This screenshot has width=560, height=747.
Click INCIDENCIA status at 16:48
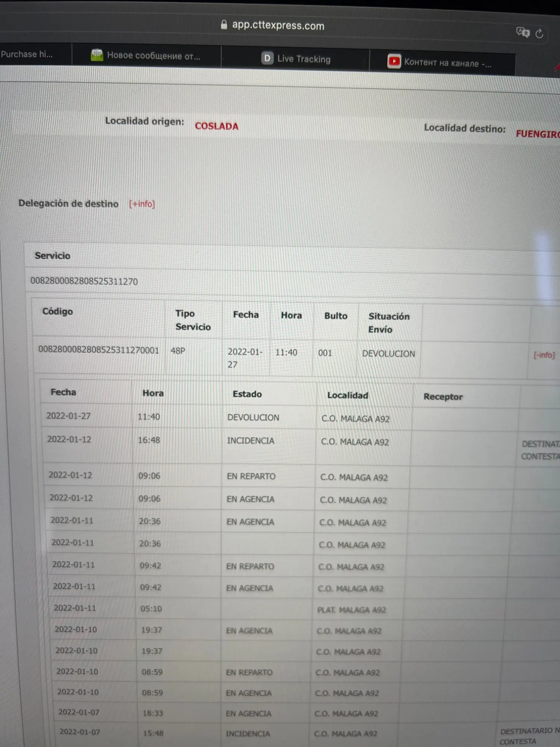(x=251, y=441)
